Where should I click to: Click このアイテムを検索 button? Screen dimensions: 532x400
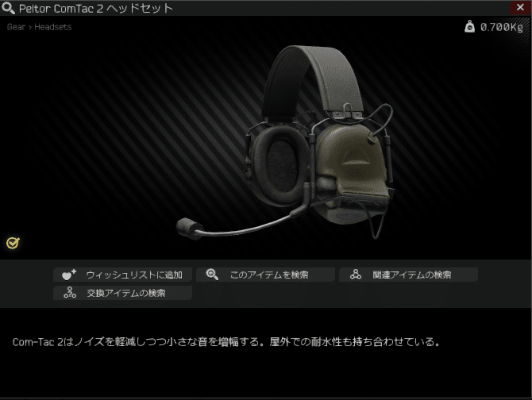pyautogui.click(x=266, y=275)
